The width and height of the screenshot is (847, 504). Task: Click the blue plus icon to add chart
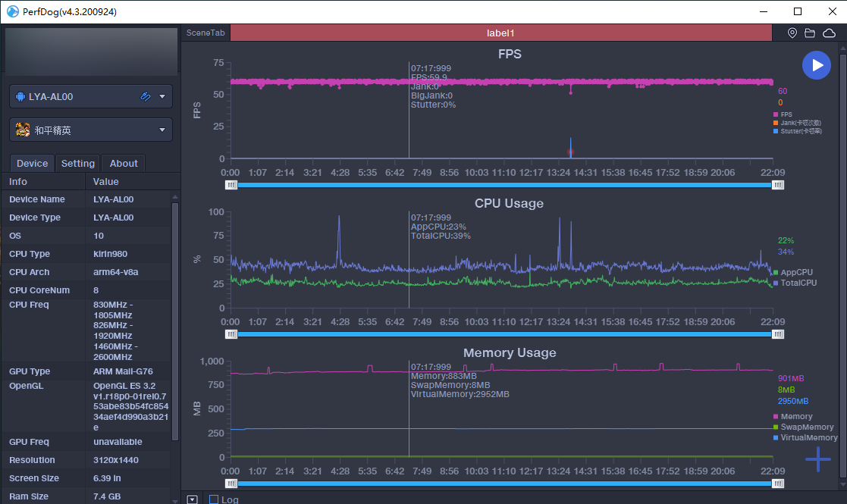817,459
